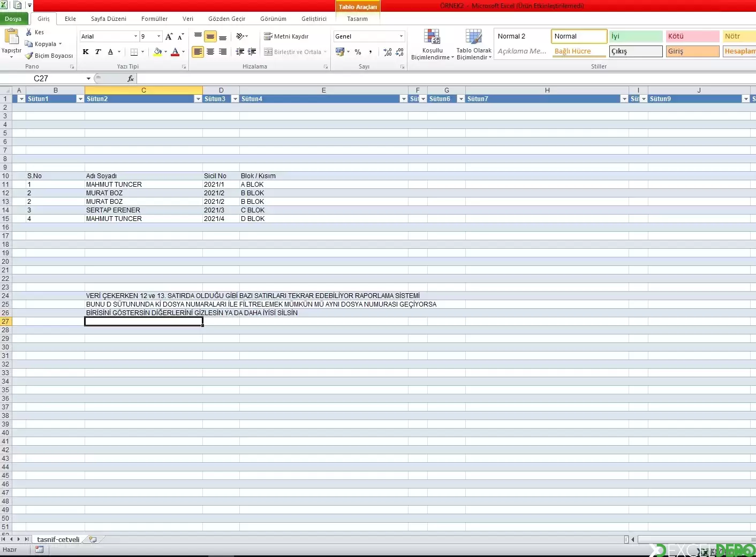The height and width of the screenshot is (557, 756).
Task: Activate the Biçim Boyacısı format painter
Action: coord(49,56)
